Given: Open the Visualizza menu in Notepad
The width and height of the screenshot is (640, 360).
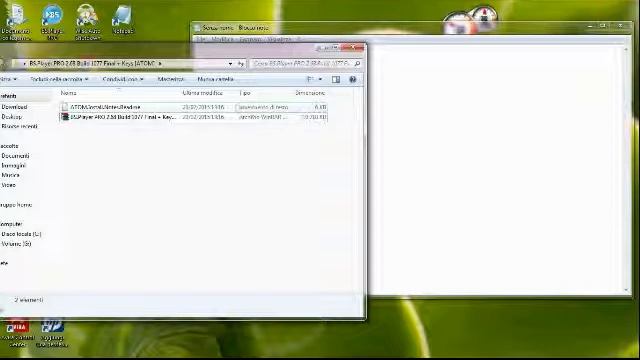Looking at the screenshot, I should coord(279,40).
